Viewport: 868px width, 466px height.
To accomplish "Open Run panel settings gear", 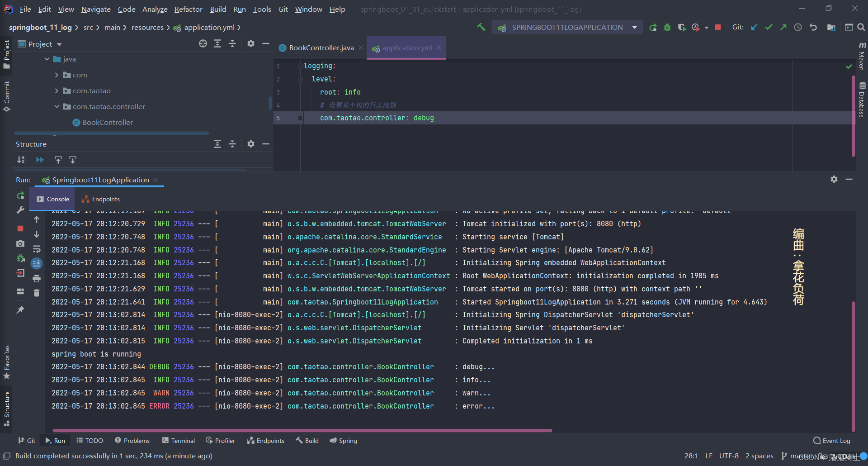I will coord(834,179).
